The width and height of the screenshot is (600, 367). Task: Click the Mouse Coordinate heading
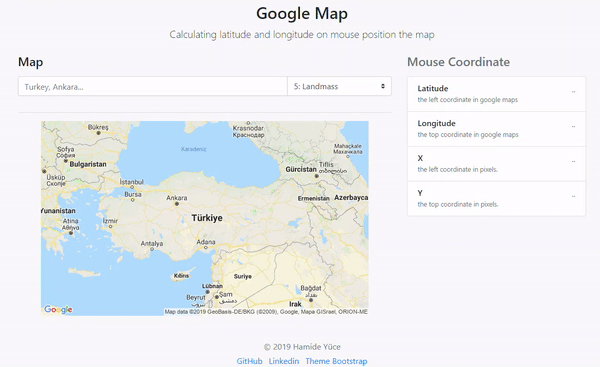point(458,62)
